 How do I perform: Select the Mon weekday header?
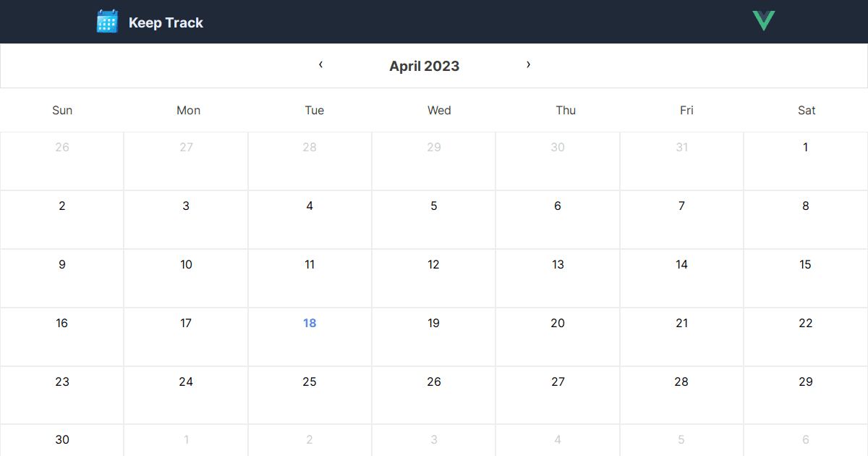188,110
